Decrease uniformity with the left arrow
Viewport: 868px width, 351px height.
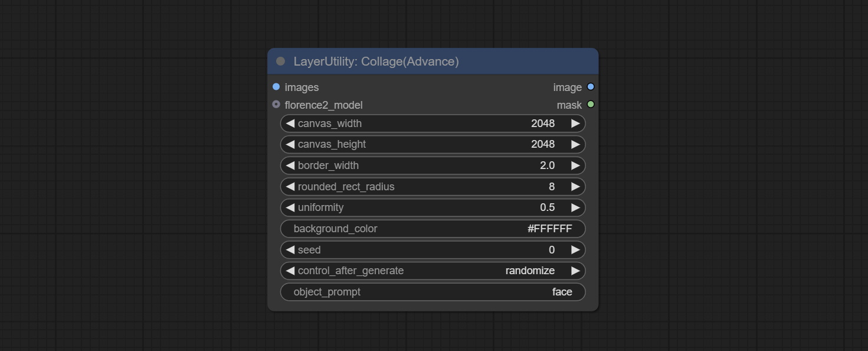pyautogui.click(x=290, y=207)
